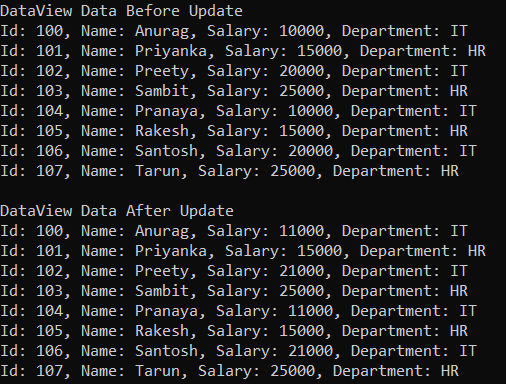Click the name Pranaya in the after-update section
The image size is (506, 384).
click(x=166, y=311)
